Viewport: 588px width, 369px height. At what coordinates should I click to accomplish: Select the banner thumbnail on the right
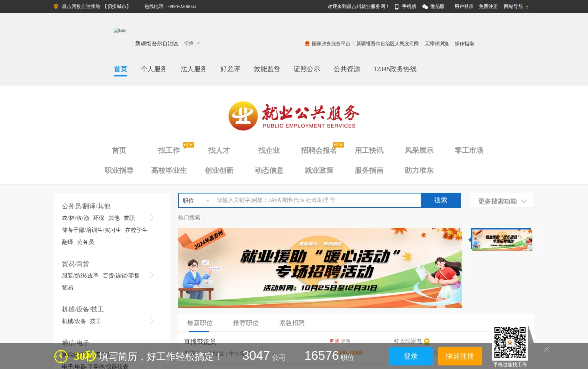coord(502,239)
